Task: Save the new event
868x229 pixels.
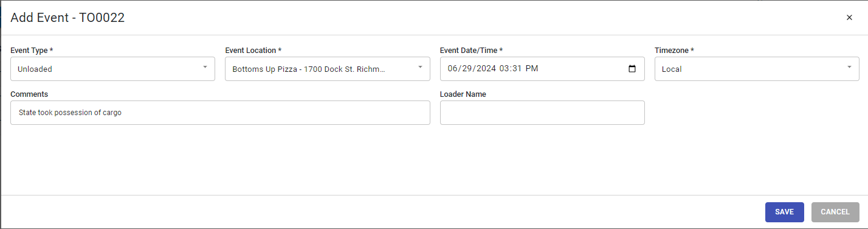Action: pyautogui.click(x=785, y=212)
